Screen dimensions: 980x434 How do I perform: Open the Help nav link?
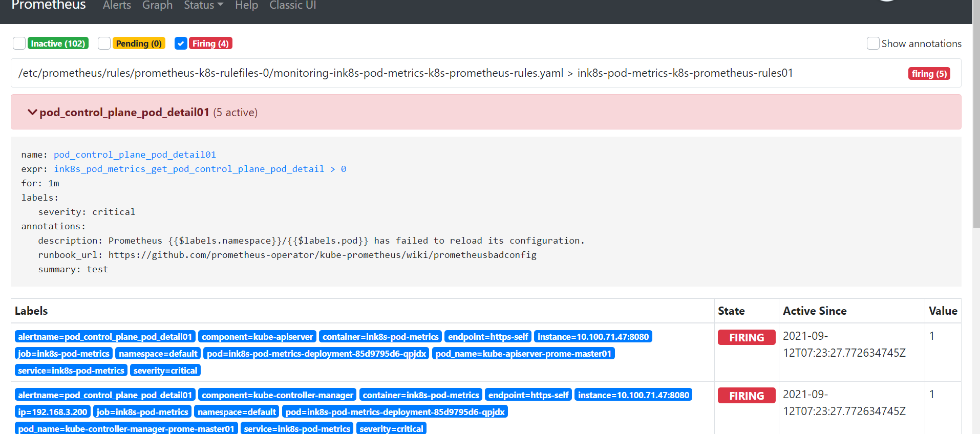coord(246,5)
